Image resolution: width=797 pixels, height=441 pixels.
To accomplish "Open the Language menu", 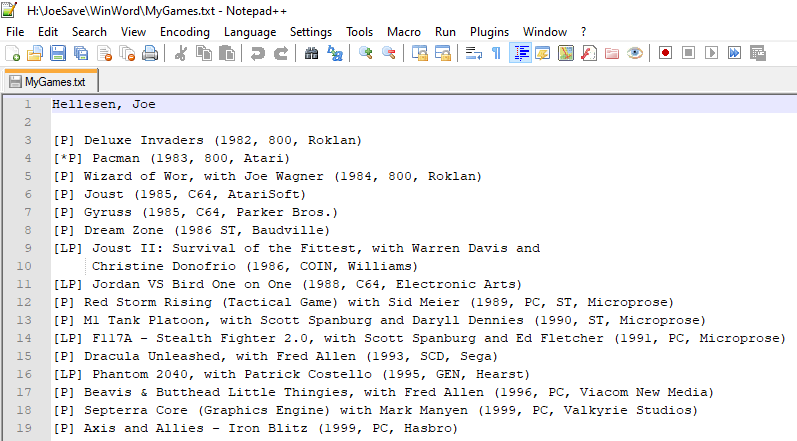I will click(x=250, y=32).
